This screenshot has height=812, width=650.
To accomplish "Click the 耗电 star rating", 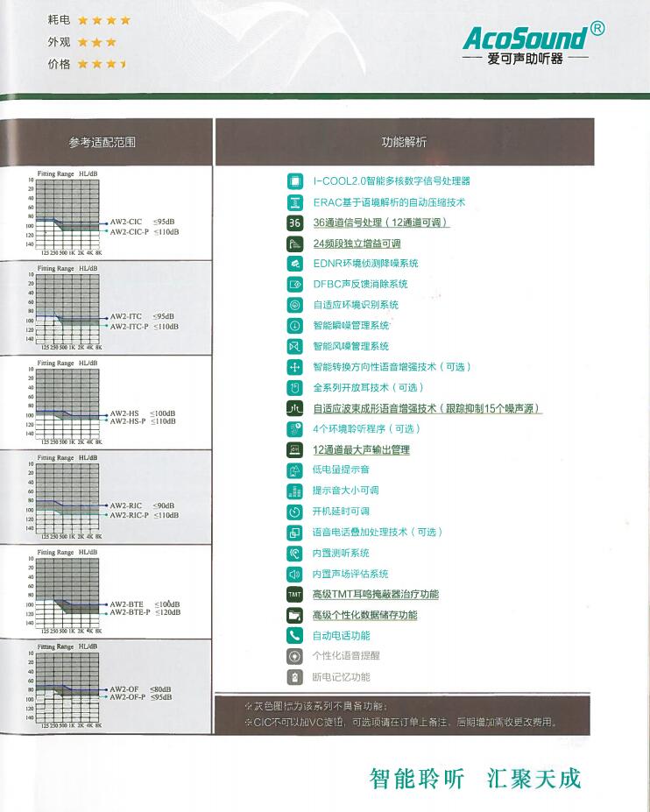I will coord(104,21).
